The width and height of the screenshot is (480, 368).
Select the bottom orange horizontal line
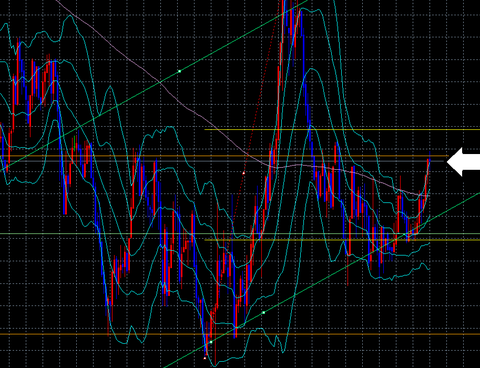(x=240, y=334)
